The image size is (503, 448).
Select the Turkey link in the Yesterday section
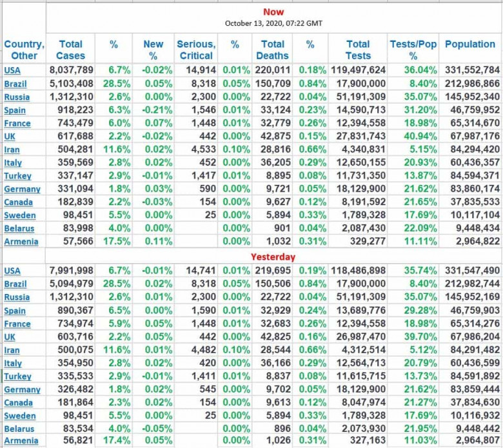tap(17, 376)
